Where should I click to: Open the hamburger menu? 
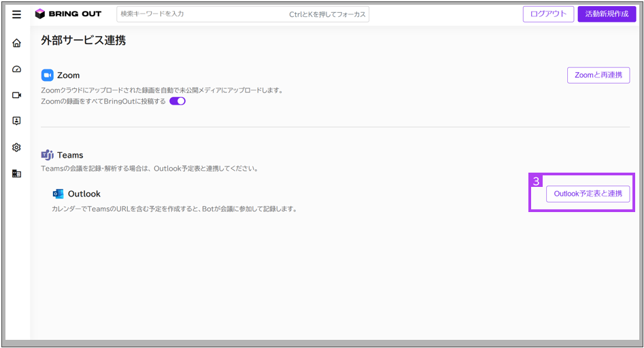[16, 14]
